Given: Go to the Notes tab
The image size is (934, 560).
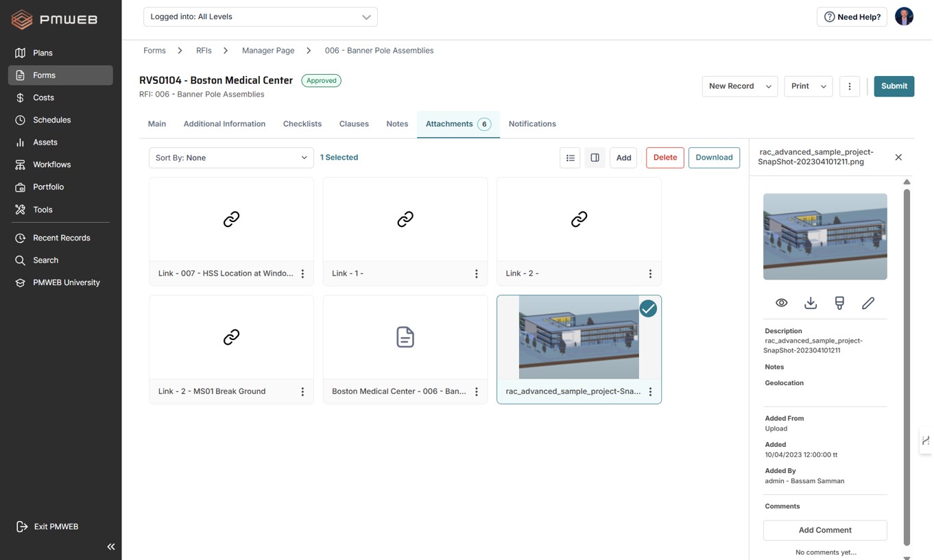Looking at the screenshot, I should 397,124.
